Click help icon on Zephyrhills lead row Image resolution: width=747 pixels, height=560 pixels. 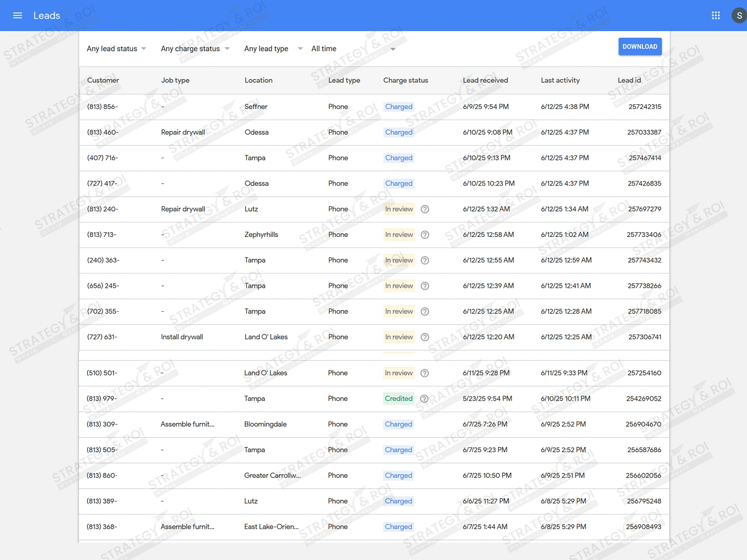pos(425,235)
